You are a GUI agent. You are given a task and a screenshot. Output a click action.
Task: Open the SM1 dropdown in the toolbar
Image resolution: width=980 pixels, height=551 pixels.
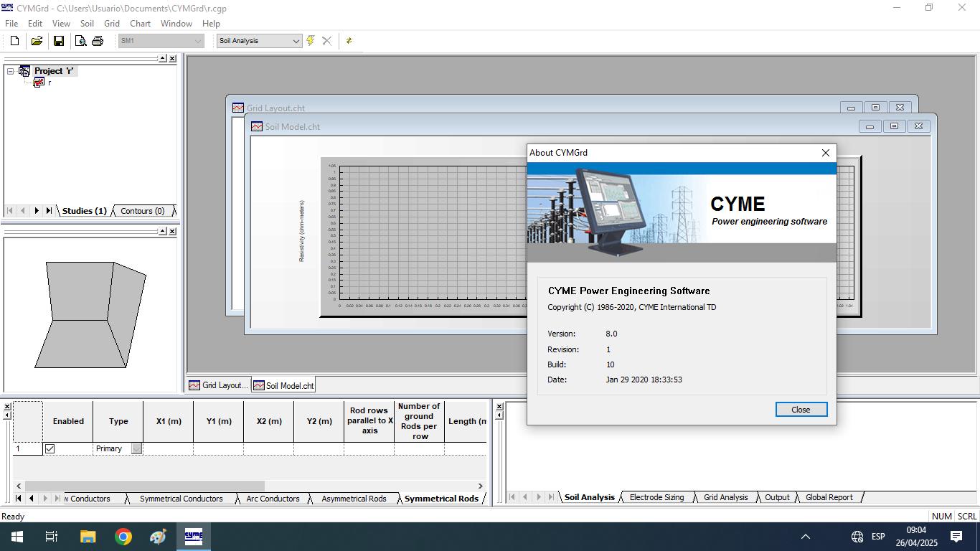[198, 41]
